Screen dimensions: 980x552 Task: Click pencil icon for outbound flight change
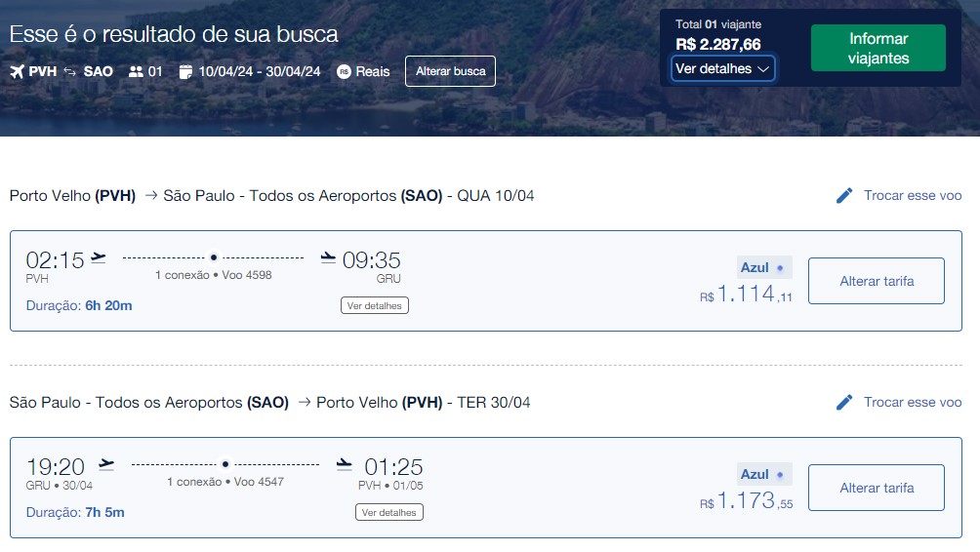(x=844, y=195)
